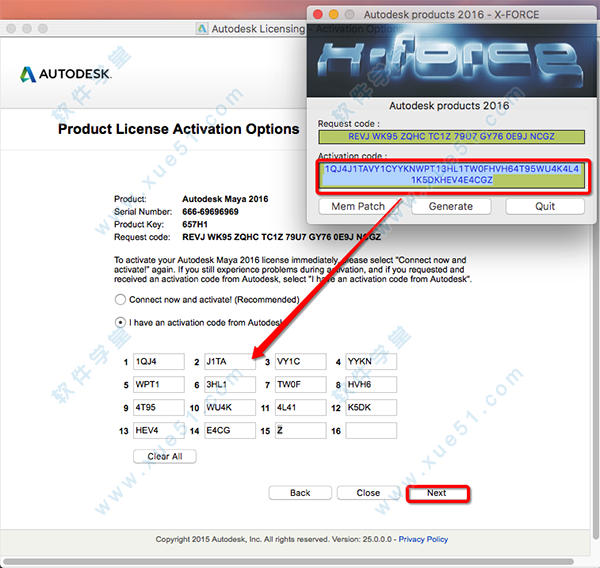The image size is (600, 568).
Task: Click the Request code field in X-FORCE
Action: click(x=452, y=137)
